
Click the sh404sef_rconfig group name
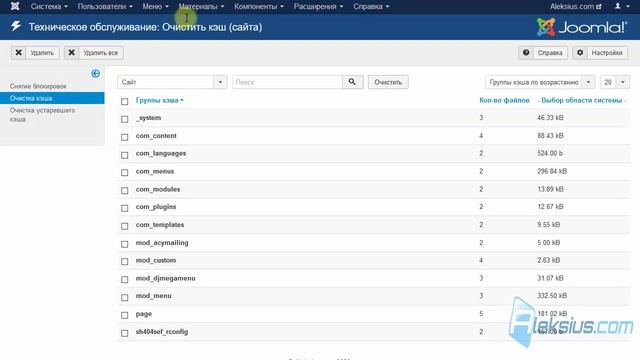(x=162, y=331)
